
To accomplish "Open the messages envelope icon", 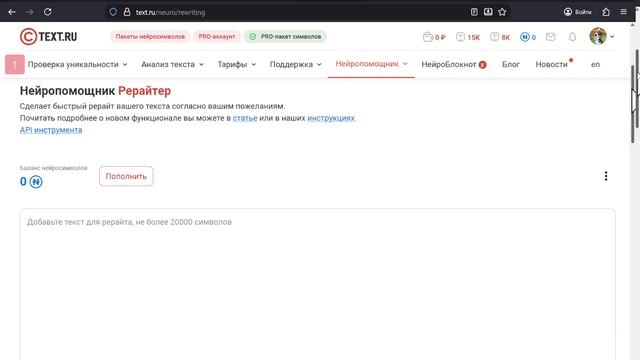I will [x=551, y=37].
